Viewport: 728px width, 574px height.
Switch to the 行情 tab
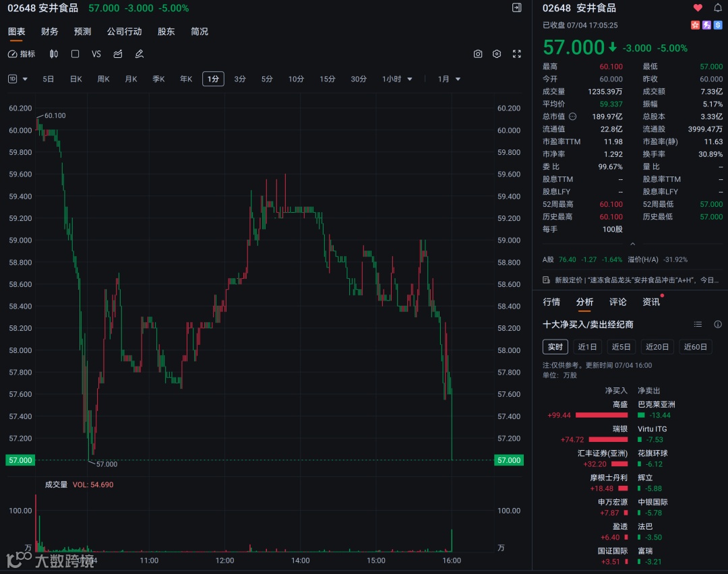pos(551,302)
